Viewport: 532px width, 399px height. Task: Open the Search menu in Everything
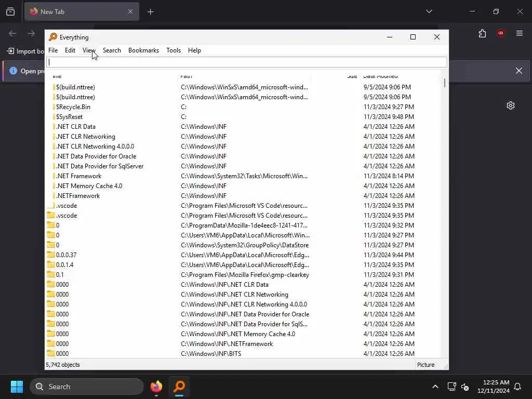[112, 50]
